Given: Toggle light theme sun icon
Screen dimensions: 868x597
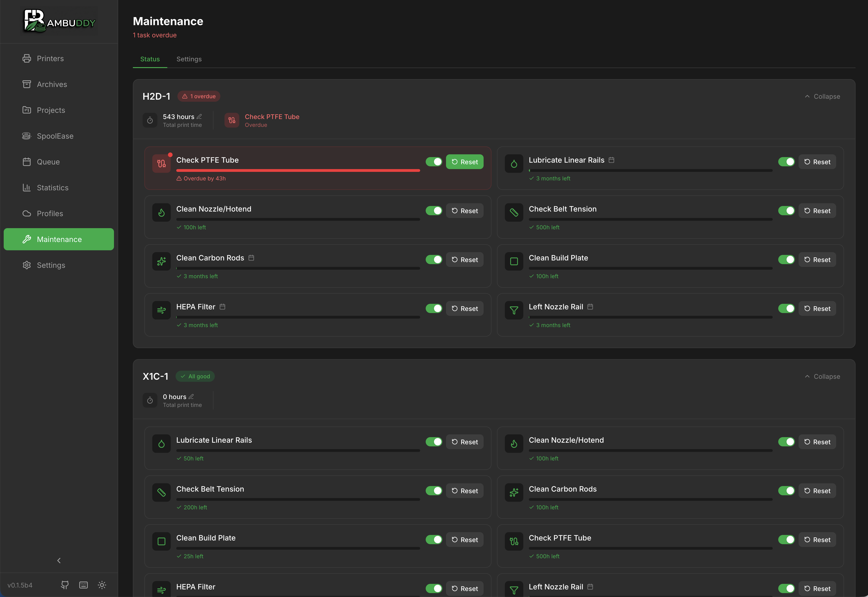Looking at the screenshot, I should (x=102, y=585).
